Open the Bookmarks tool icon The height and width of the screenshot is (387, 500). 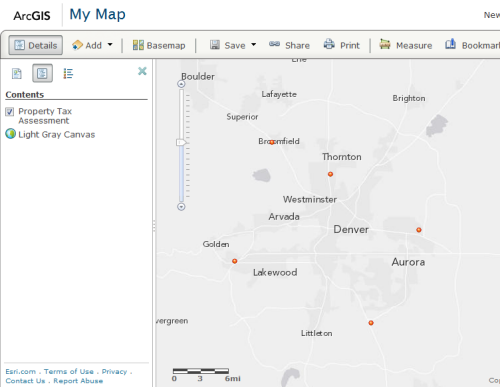click(x=450, y=44)
